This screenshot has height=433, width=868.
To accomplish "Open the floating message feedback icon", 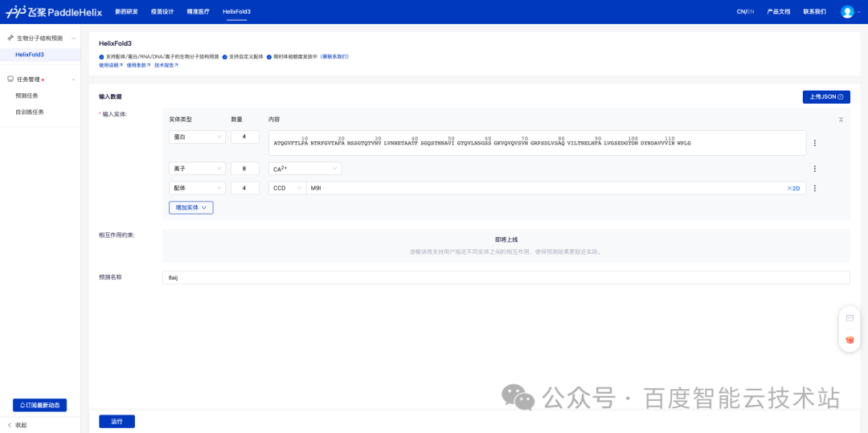I will (850, 318).
